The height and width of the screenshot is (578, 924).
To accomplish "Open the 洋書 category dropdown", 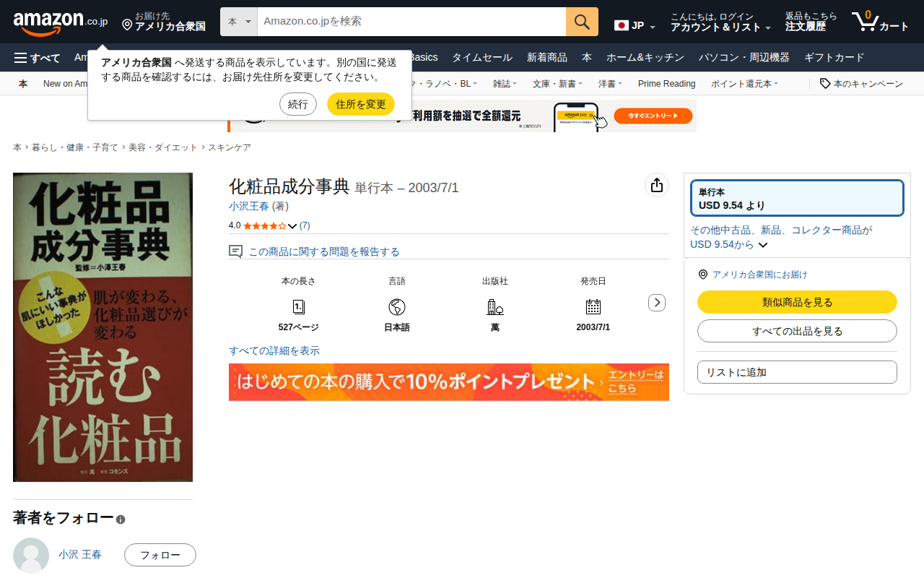I will pos(610,84).
